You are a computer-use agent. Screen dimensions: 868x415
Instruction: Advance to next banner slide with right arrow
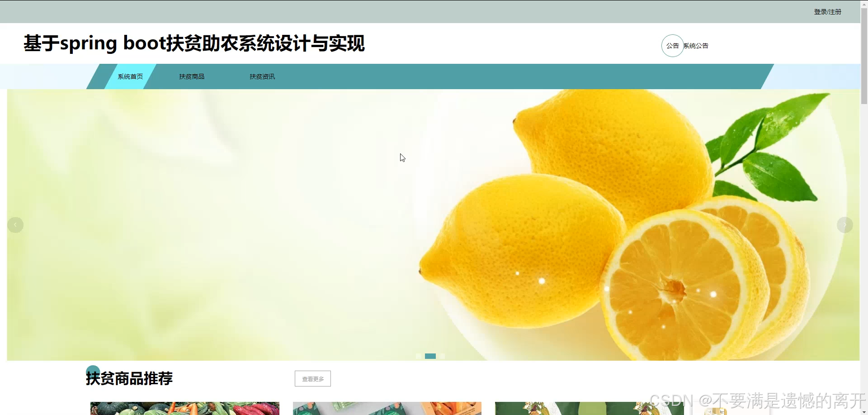pos(844,225)
